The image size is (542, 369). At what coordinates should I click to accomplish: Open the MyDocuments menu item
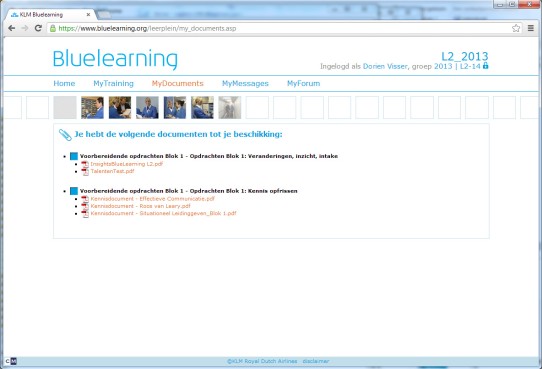(177, 83)
